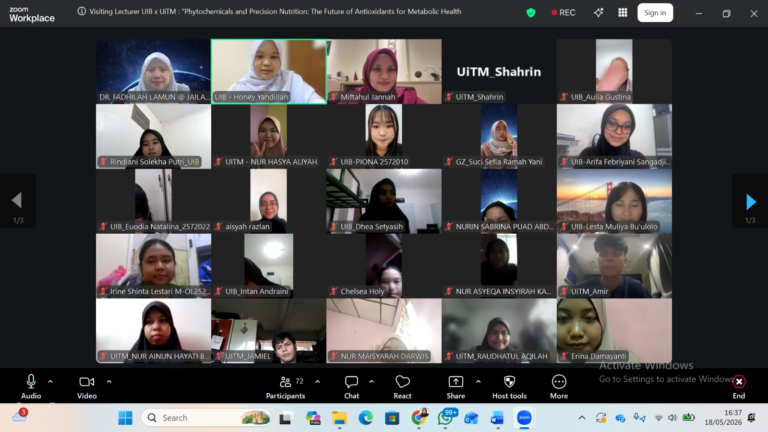Image resolution: width=768 pixels, height=432 pixels.
Task: Click the Sign in button
Action: [x=655, y=13]
